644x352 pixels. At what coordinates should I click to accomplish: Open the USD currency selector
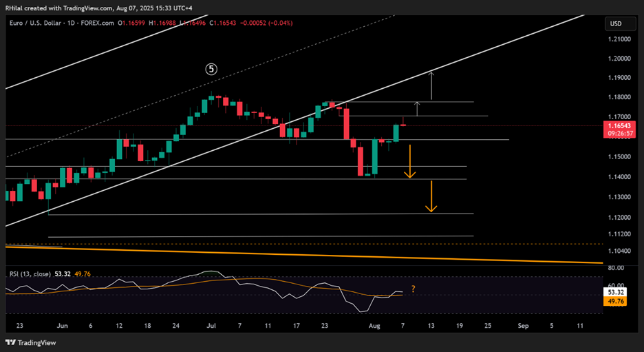(614, 24)
